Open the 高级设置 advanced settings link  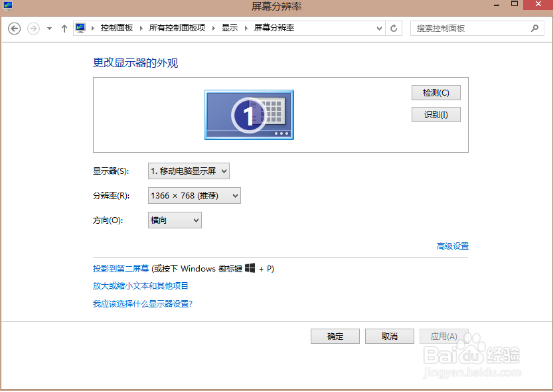point(452,246)
